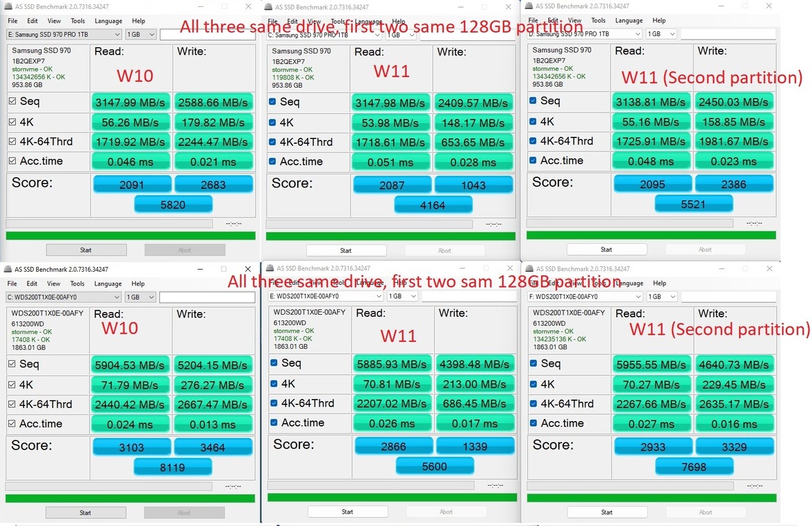Open File menu in Samsung E: window
This screenshot has width=812, height=526.
[x=13, y=21]
